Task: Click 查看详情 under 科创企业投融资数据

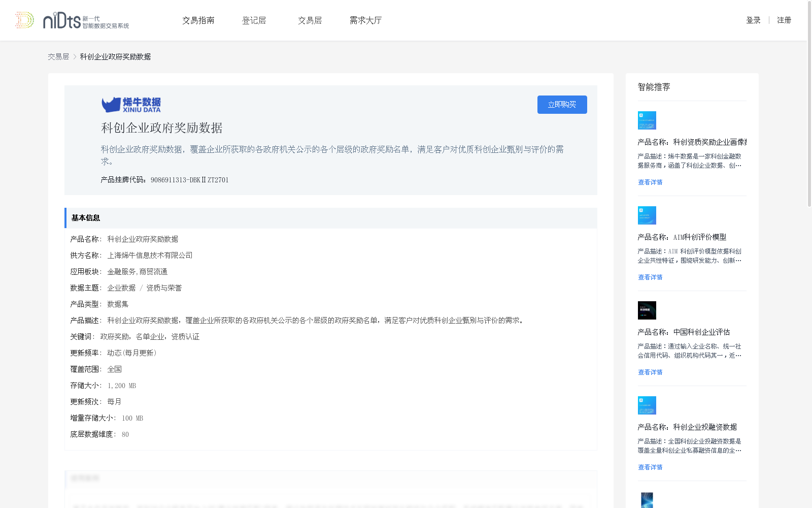Action: pyautogui.click(x=650, y=467)
